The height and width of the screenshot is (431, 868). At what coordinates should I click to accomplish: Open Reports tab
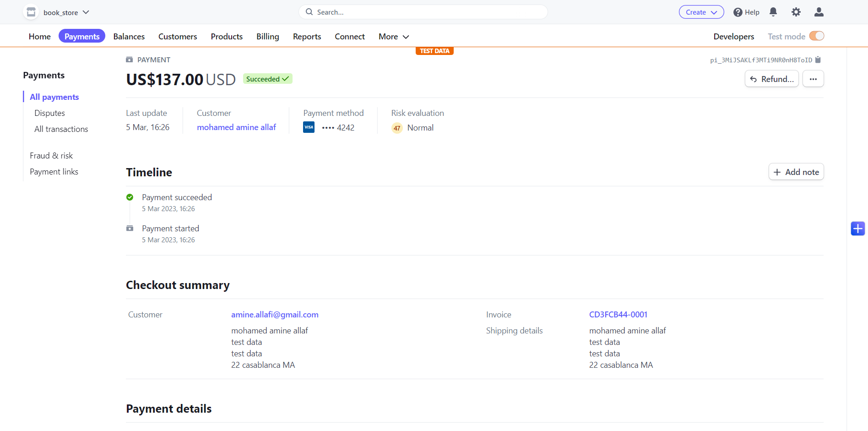tap(307, 37)
